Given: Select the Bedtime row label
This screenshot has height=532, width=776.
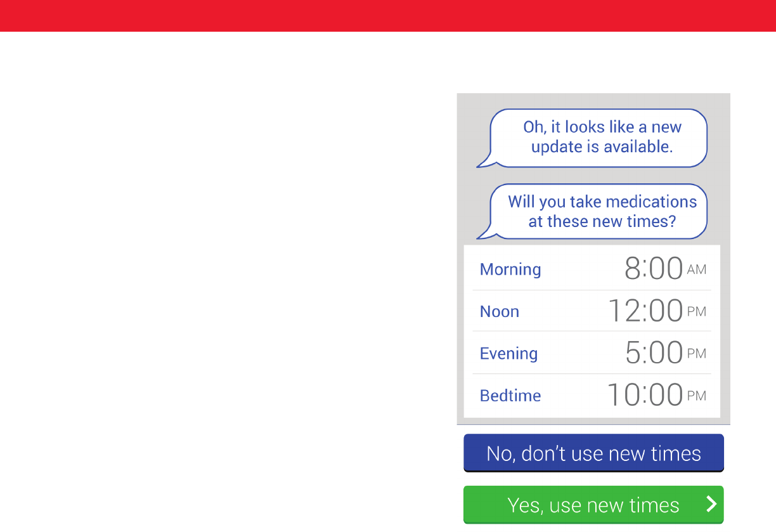Looking at the screenshot, I should pos(510,396).
